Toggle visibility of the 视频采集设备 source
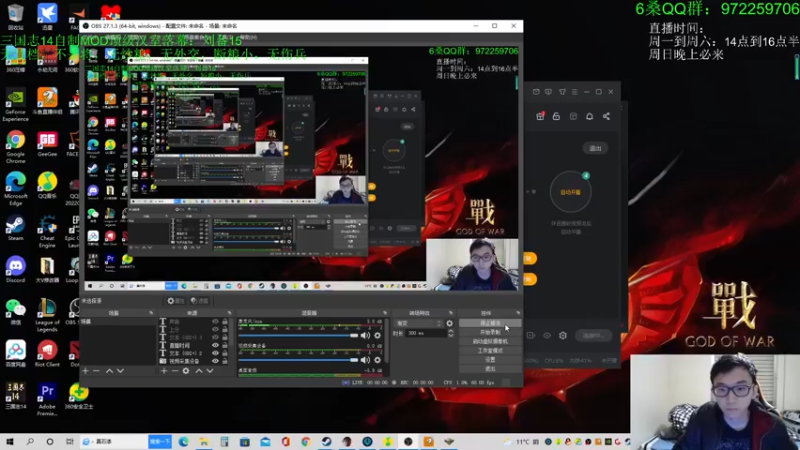This screenshot has width=800, height=450. click(x=215, y=361)
